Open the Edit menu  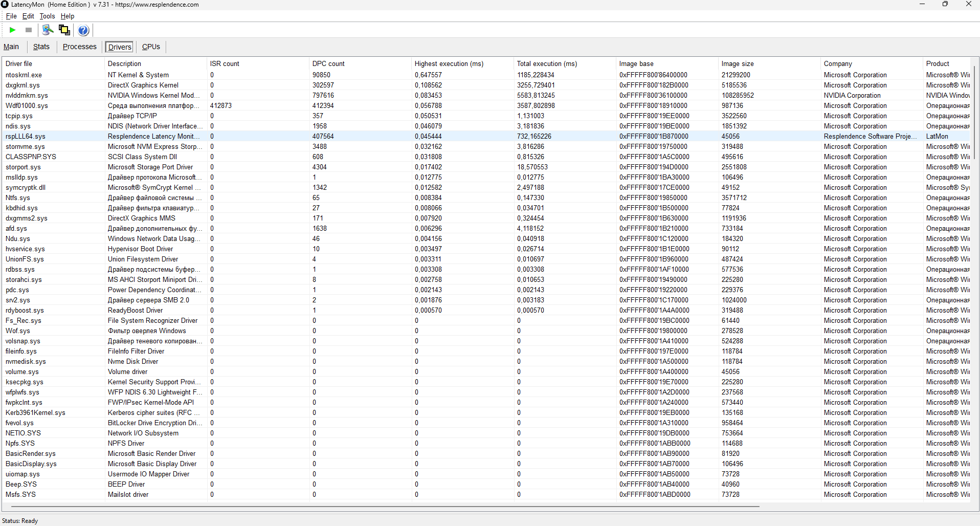click(28, 16)
